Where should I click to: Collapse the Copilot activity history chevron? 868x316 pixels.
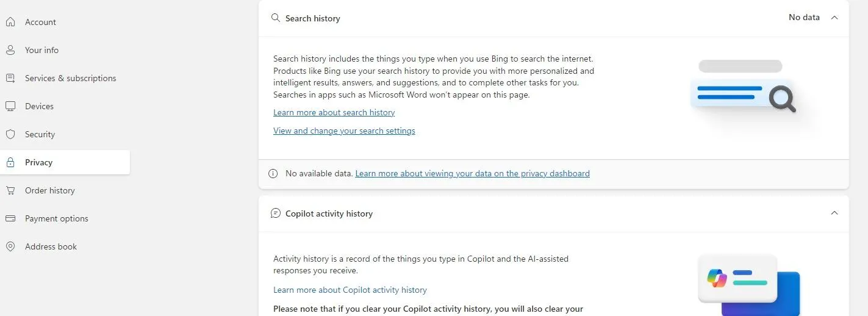(x=834, y=213)
